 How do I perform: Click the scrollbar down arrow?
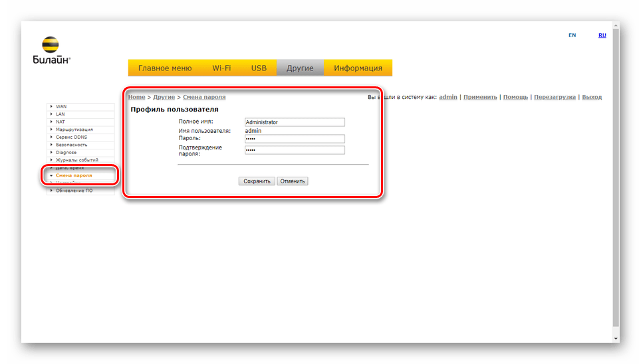coord(616,339)
